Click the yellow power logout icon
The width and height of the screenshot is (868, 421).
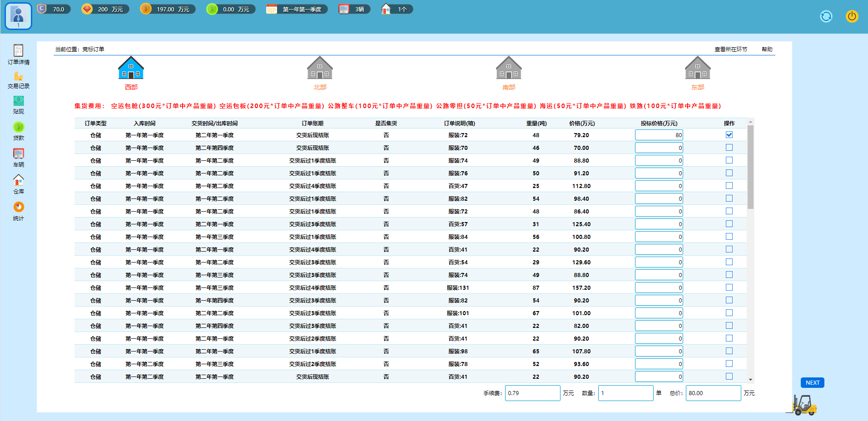852,16
